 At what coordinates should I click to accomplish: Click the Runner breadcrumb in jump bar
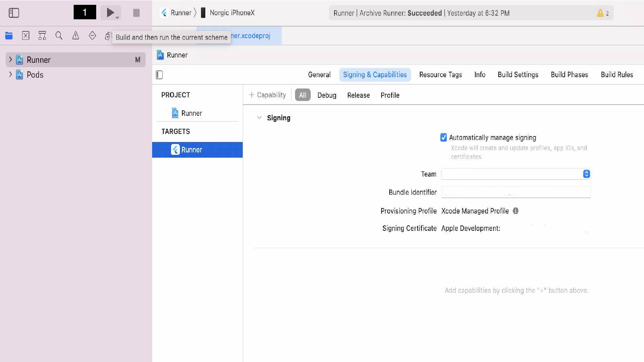coord(172,55)
